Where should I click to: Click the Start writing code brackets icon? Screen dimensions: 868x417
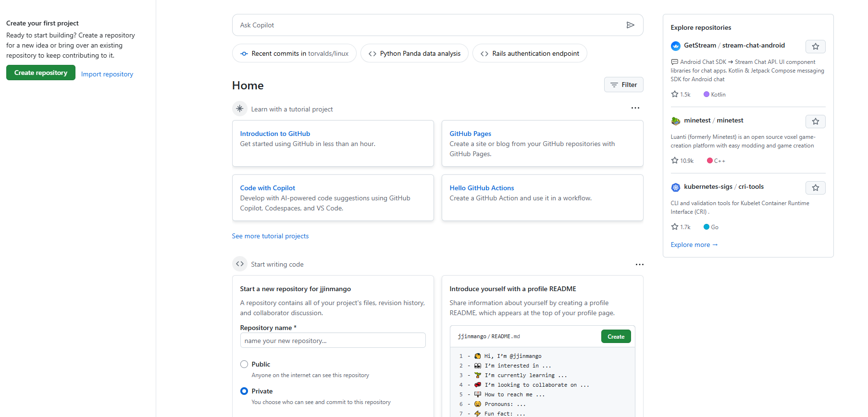point(240,264)
